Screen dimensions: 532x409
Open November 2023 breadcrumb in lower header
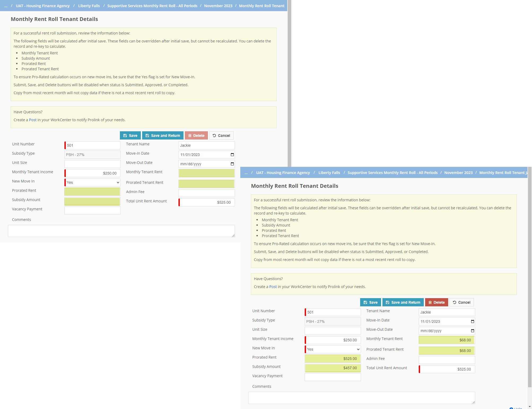coord(458,173)
